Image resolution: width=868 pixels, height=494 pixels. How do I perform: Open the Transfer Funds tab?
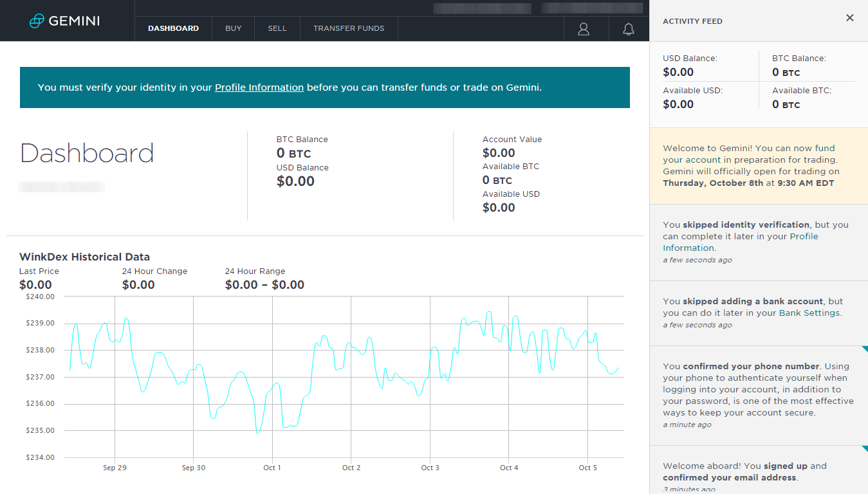tap(349, 28)
